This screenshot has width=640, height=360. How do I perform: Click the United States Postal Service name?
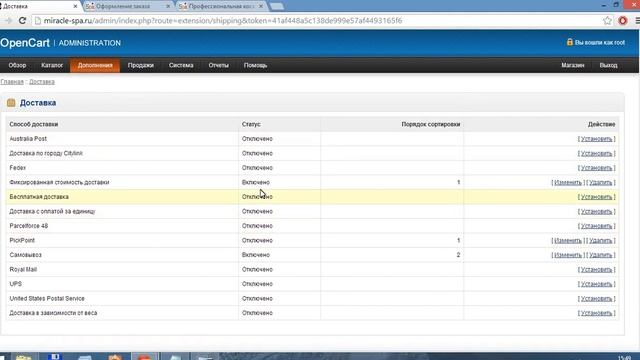point(47,298)
